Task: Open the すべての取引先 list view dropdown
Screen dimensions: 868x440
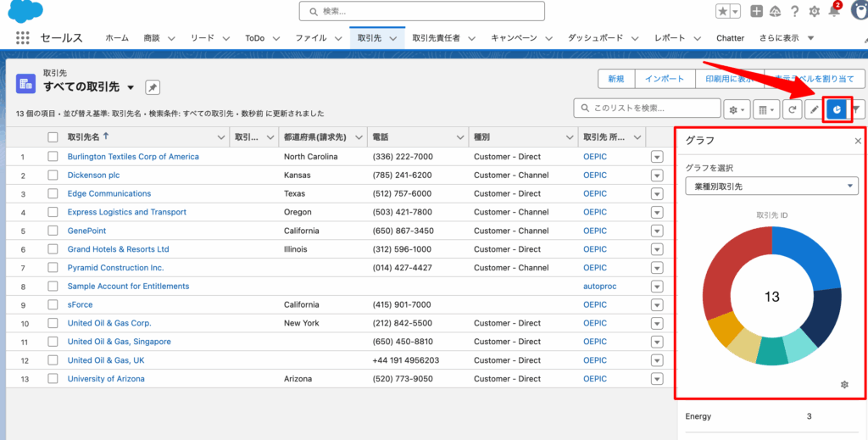Action: click(131, 87)
